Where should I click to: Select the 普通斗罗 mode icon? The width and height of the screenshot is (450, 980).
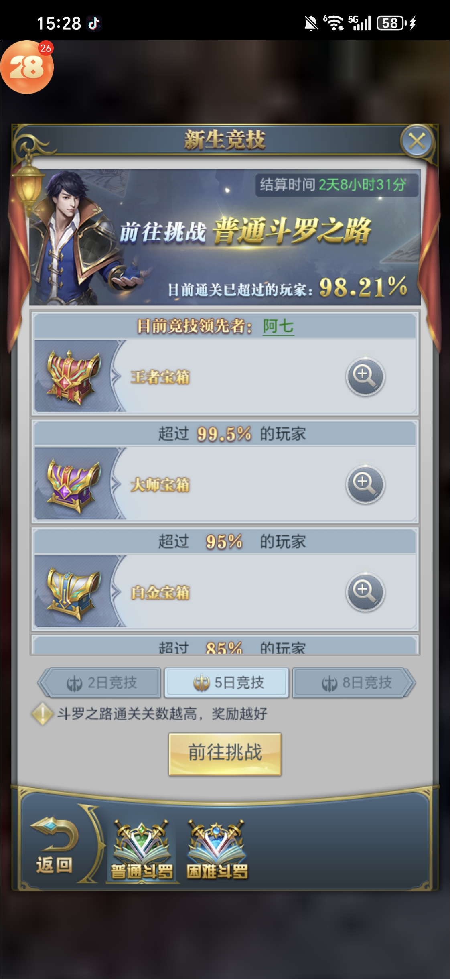tap(142, 850)
